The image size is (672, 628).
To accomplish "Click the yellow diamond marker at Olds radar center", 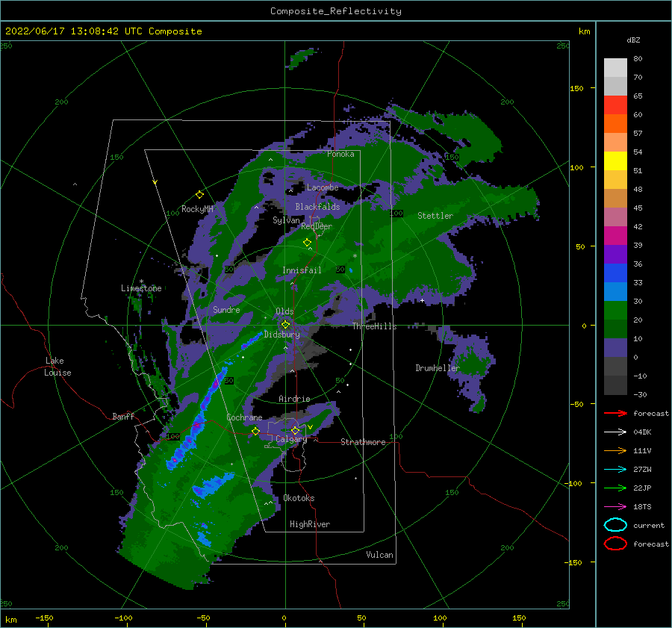I will click(285, 325).
